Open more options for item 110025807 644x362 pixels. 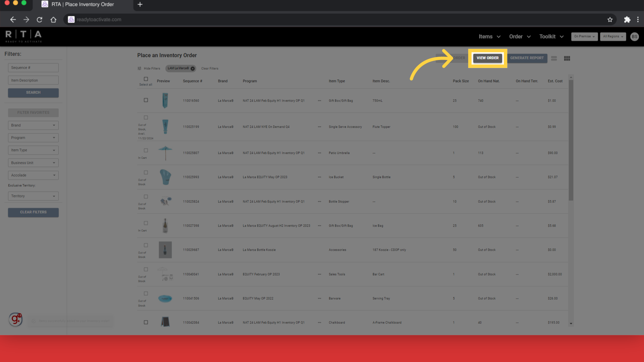pos(319,153)
